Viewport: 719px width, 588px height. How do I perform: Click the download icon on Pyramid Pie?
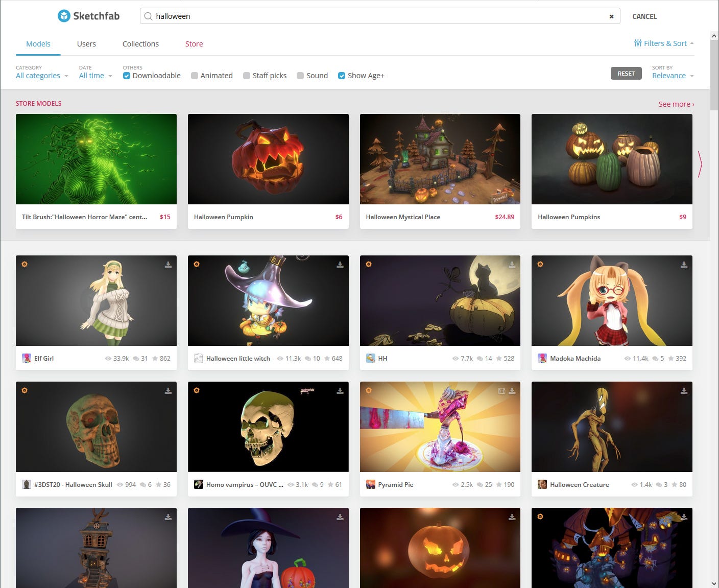pos(512,391)
